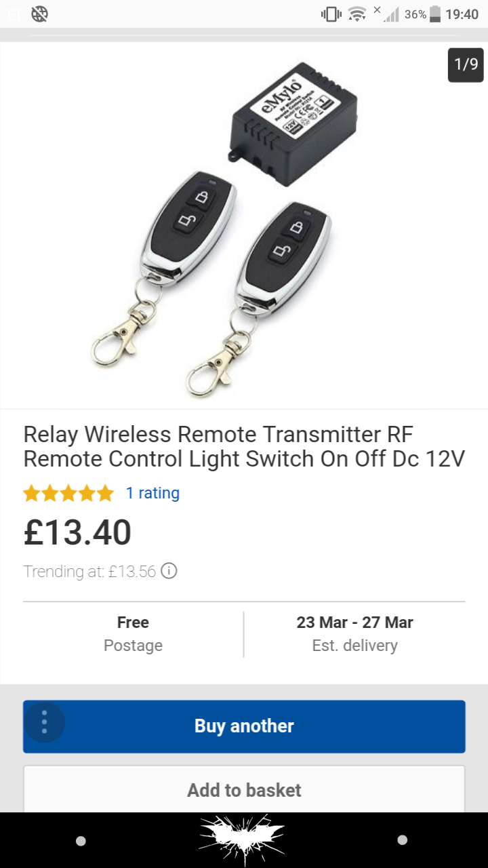Tap the Free Postage details

[133, 634]
